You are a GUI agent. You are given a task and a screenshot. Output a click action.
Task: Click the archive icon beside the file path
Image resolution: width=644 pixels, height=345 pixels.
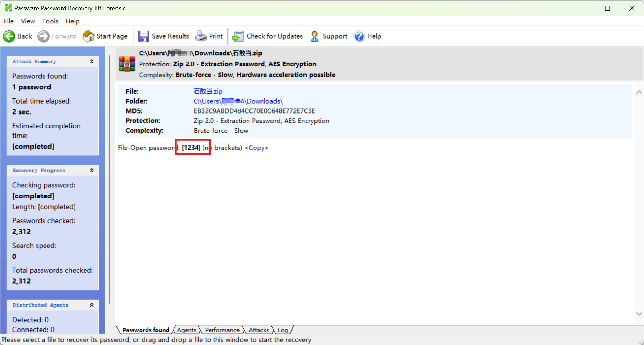click(127, 64)
